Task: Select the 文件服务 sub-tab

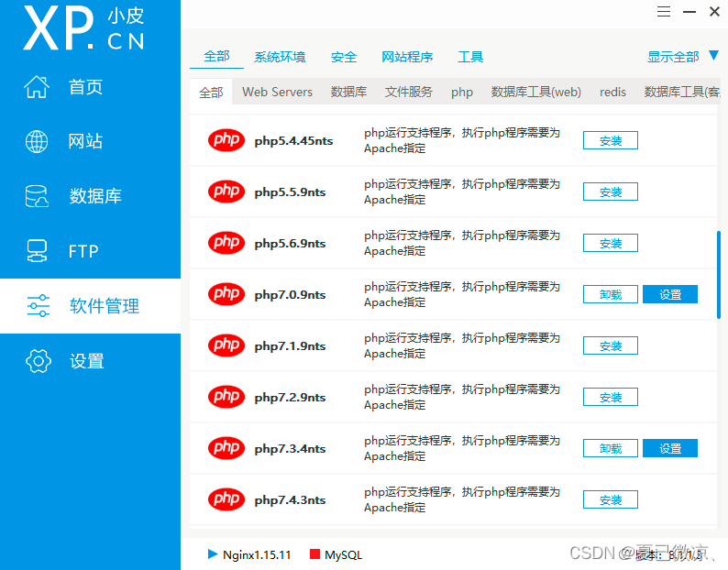Action: pos(409,92)
